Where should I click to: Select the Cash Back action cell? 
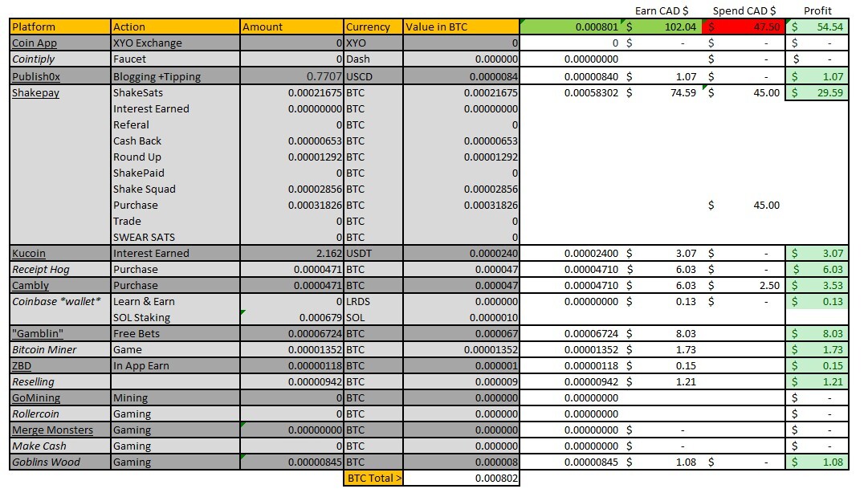176,141
